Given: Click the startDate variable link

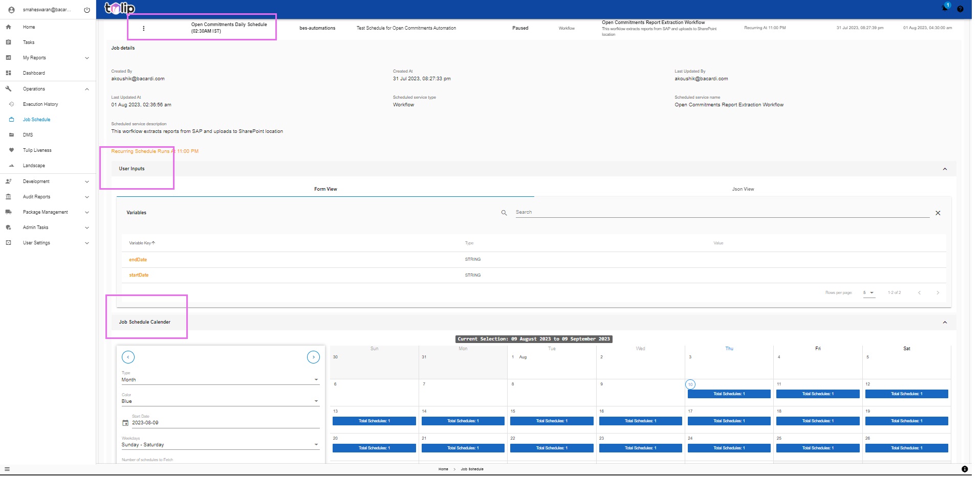Looking at the screenshot, I should (139, 275).
